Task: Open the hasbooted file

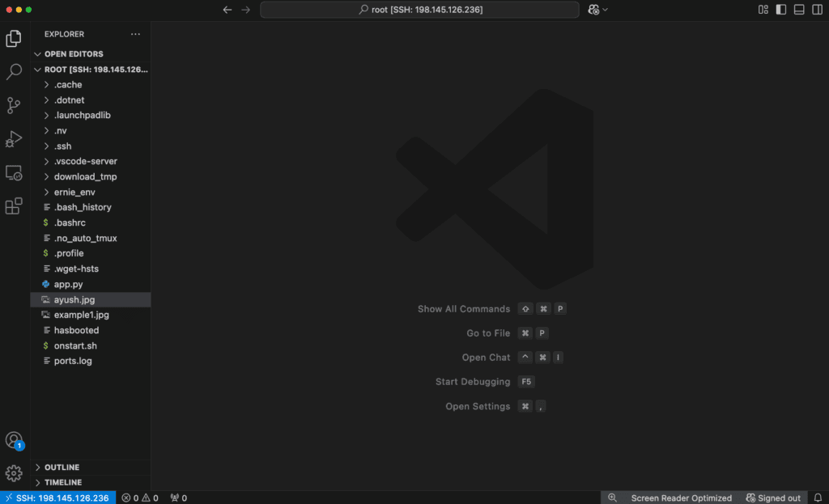Action: pyautogui.click(x=91, y=330)
